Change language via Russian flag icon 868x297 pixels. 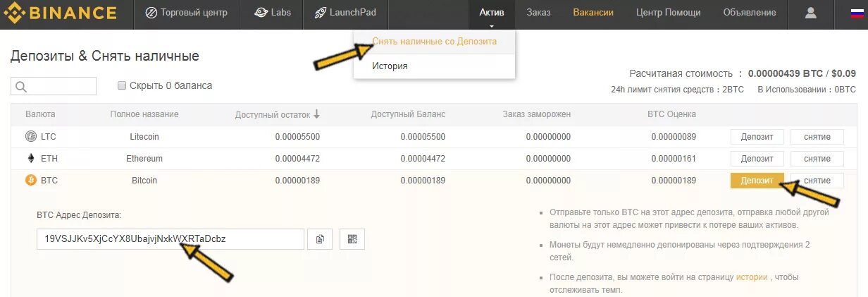click(x=857, y=13)
